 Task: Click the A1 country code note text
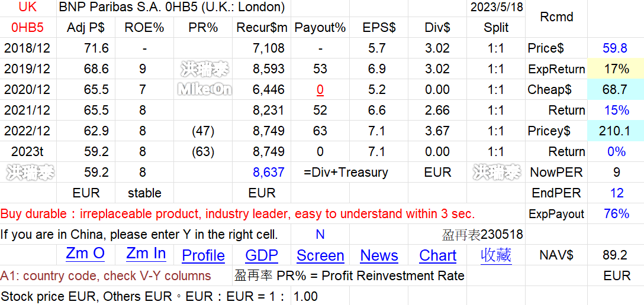tap(105, 275)
